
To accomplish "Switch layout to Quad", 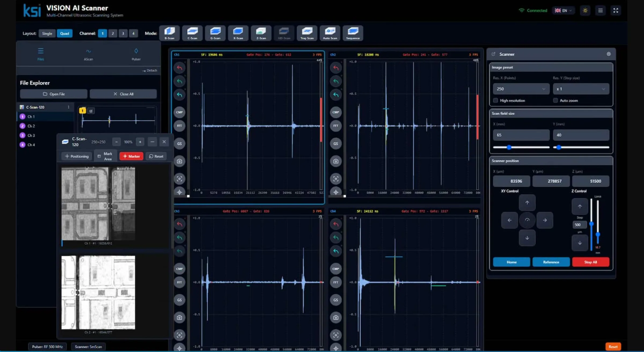I will pyautogui.click(x=64, y=33).
